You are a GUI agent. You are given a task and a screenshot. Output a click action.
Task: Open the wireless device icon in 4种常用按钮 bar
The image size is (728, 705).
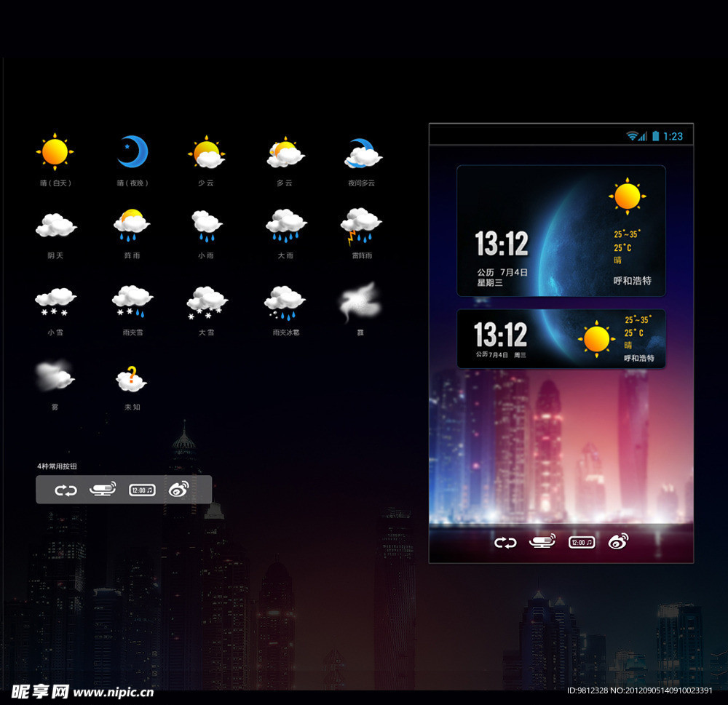point(103,489)
